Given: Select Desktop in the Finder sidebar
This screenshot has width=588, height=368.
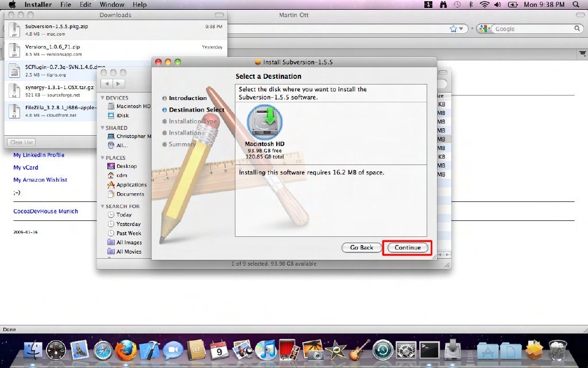Looking at the screenshot, I should (x=122, y=166).
